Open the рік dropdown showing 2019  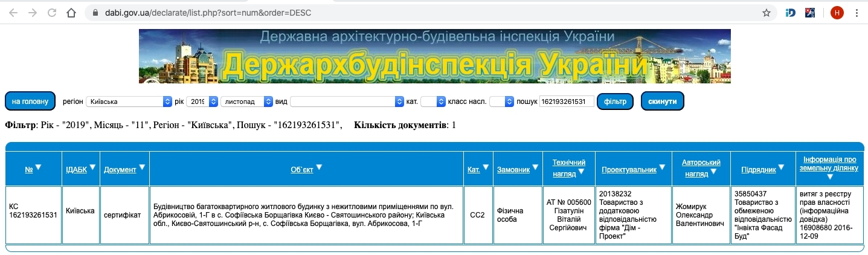point(202,102)
